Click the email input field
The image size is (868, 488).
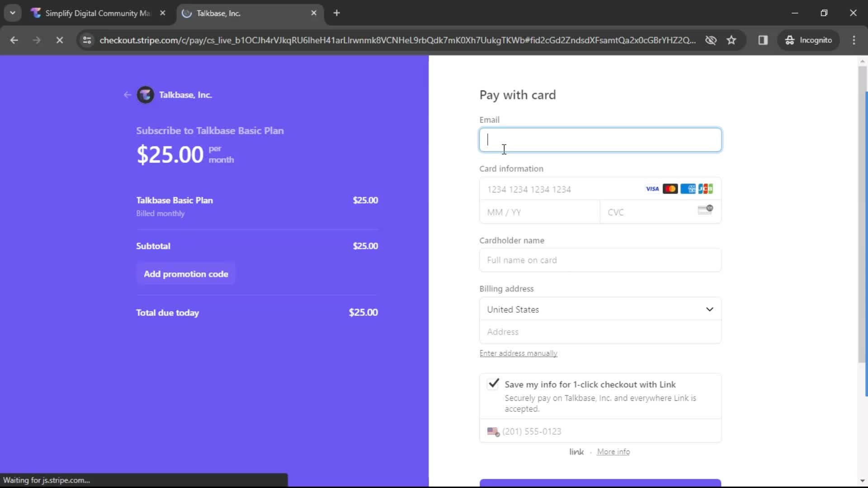point(600,139)
